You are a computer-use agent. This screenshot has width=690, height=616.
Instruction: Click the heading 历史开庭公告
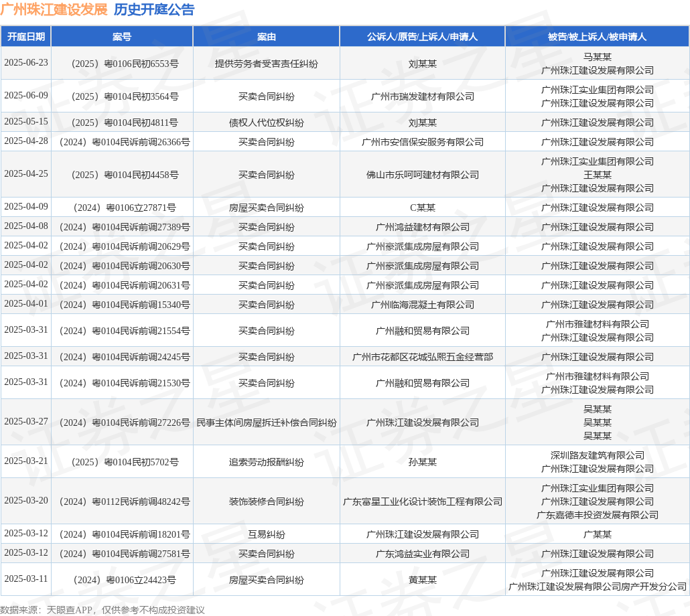pos(154,9)
